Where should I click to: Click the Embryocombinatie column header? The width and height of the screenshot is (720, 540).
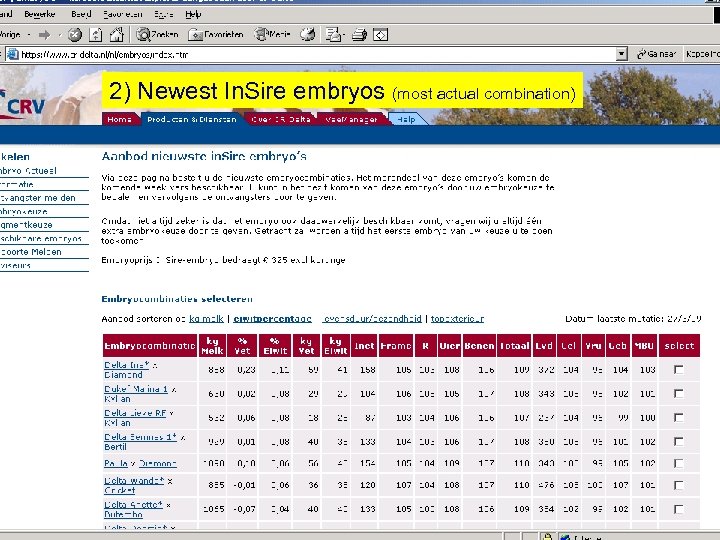[150, 346]
